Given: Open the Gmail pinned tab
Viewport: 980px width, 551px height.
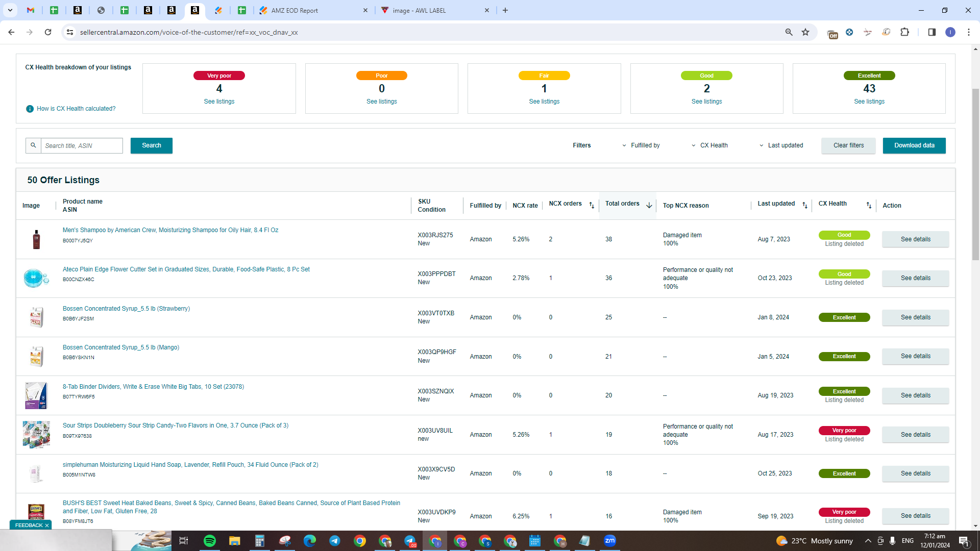Looking at the screenshot, I should pos(31,10).
